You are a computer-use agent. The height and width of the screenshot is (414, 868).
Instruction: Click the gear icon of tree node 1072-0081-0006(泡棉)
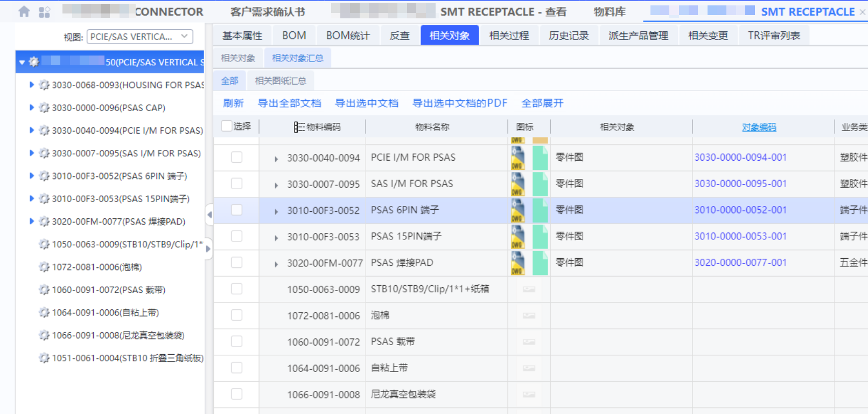click(x=44, y=267)
